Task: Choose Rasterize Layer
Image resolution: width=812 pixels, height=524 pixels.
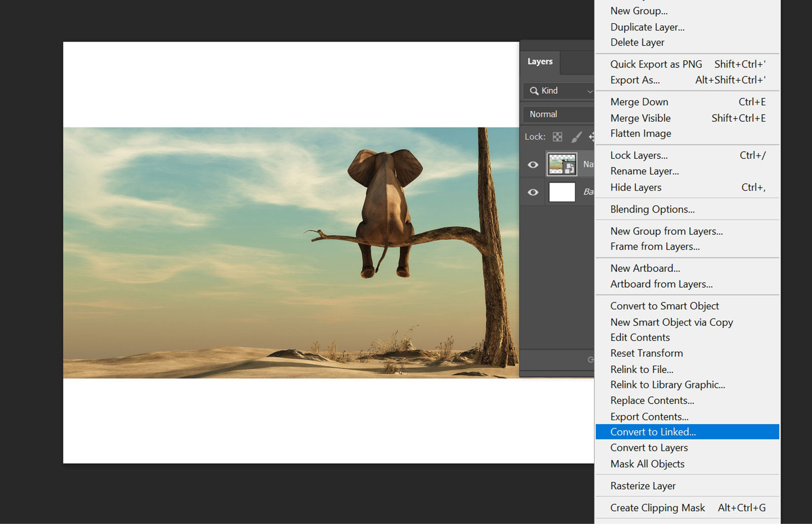Action: (x=642, y=485)
